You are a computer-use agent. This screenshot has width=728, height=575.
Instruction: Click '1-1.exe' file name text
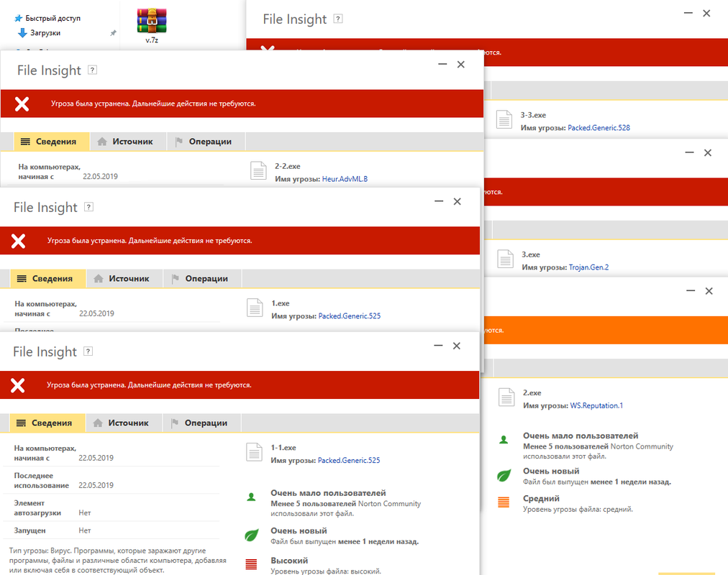point(283,448)
